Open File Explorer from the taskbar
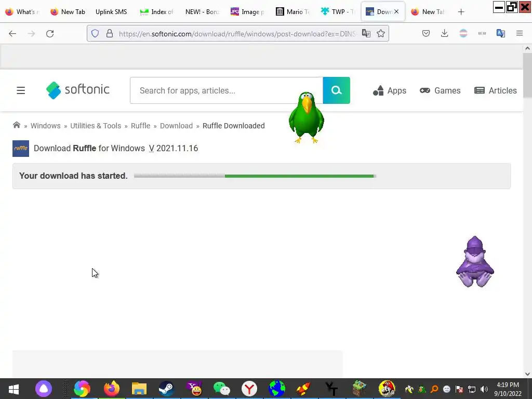Image resolution: width=532 pixels, height=399 pixels. point(139,389)
